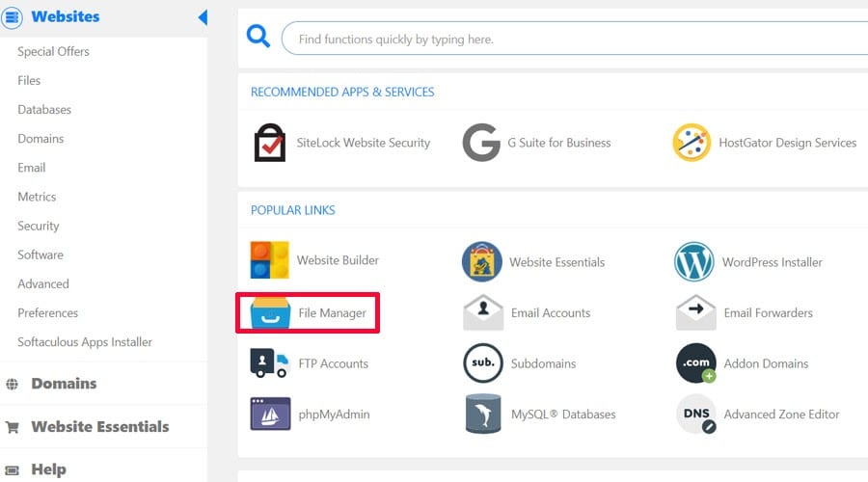This screenshot has height=482, width=868.
Task: Open Softaculous Apps Installer in sidebar
Action: [85, 342]
